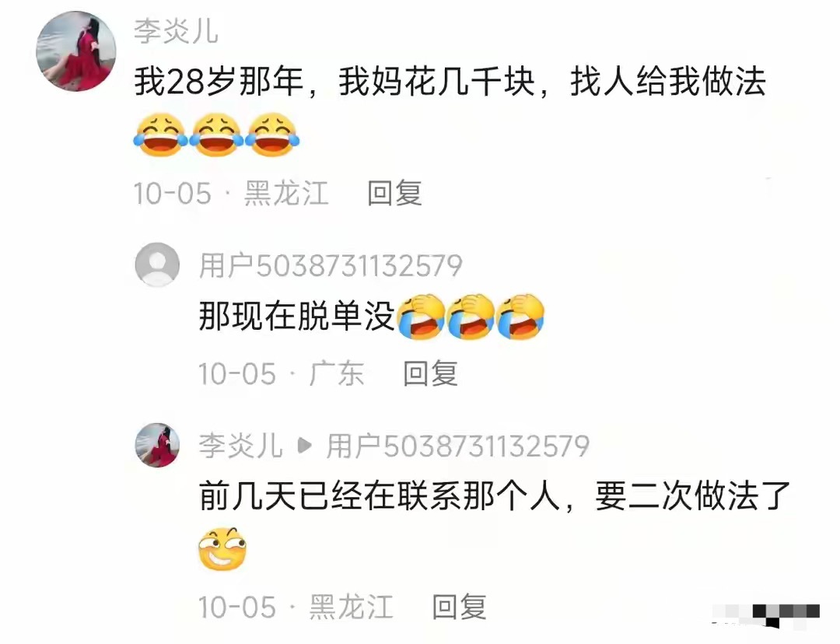Tap the 10-05 · 黑龙江 timestamp on first comment
The image size is (840, 644).
(x=231, y=194)
